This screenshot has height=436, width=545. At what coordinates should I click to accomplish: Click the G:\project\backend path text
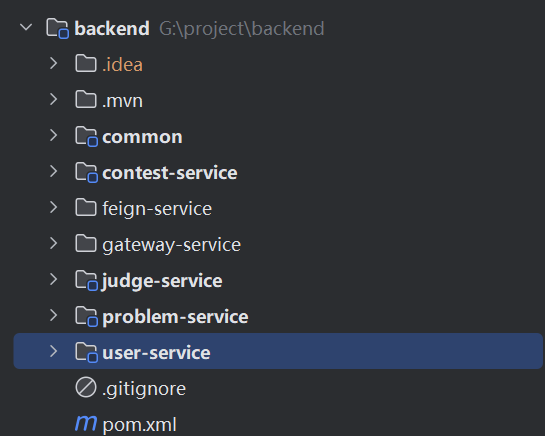(x=242, y=29)
